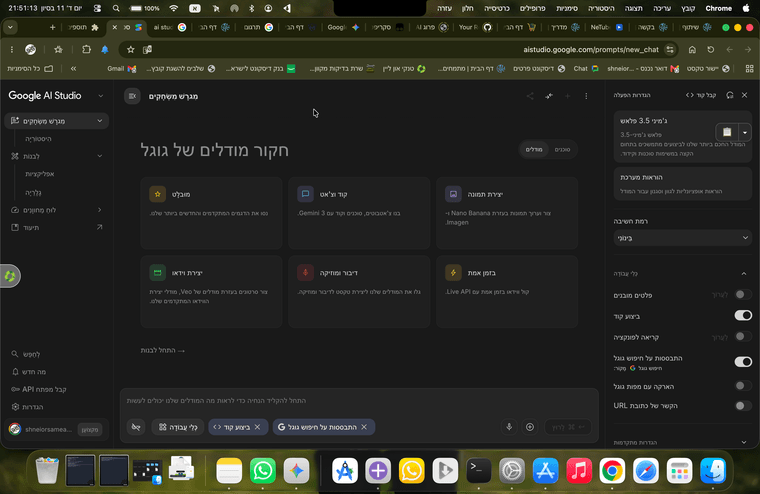Remove the Google Search grounding chip via X

364,427
